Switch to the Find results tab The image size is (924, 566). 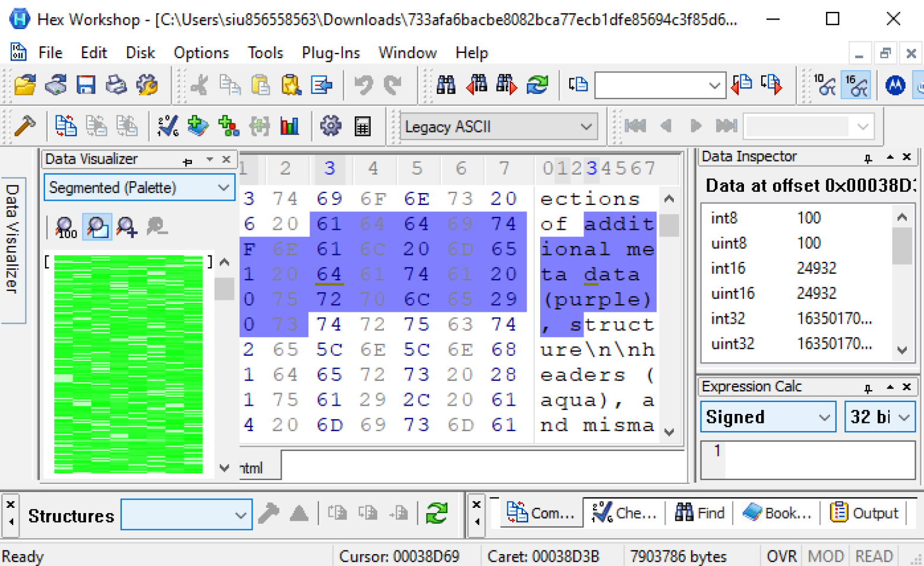(700, 513)
